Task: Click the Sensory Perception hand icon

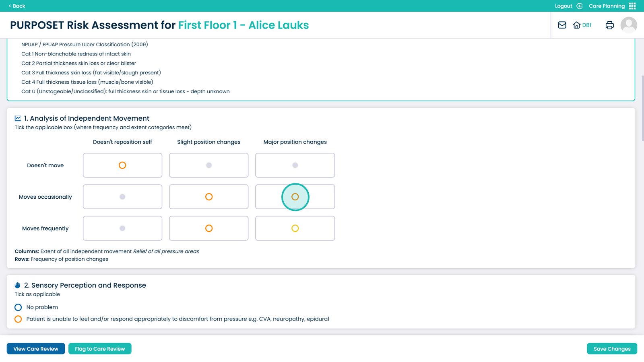Action: pos(18,285)
